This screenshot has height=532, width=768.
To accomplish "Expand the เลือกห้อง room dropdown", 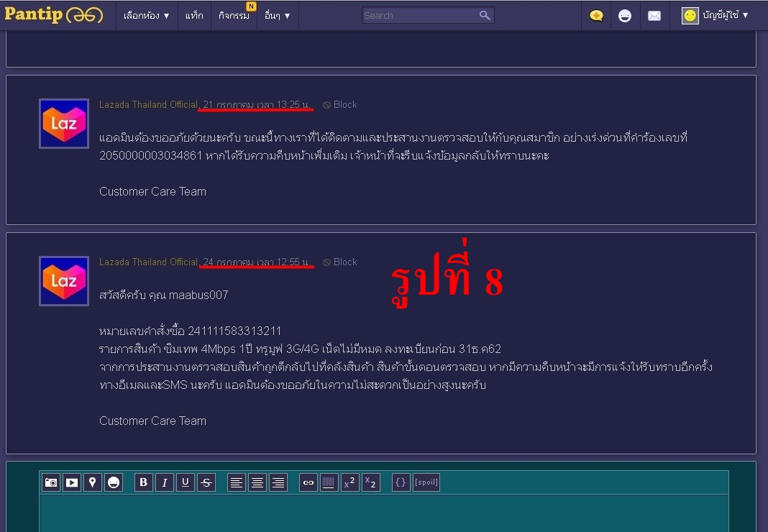I will [x=146, y=16].
